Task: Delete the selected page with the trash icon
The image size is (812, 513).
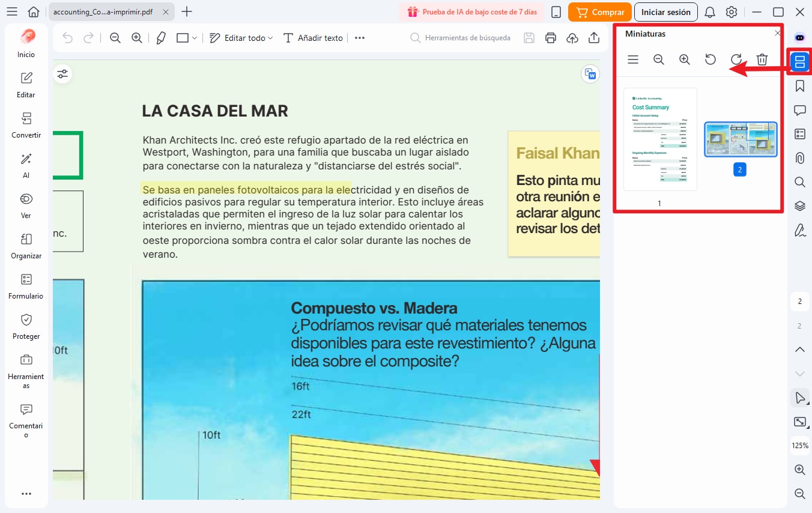Action: point(762,59)
